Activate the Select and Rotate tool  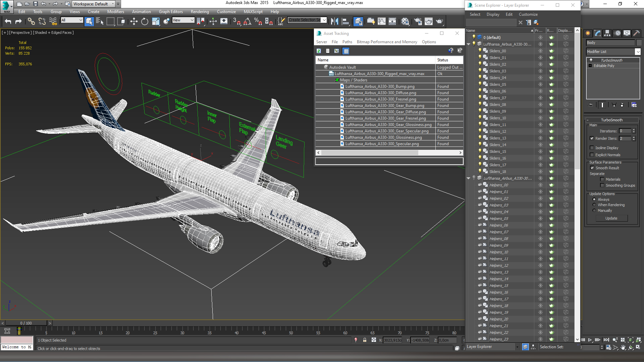point(145,21)
